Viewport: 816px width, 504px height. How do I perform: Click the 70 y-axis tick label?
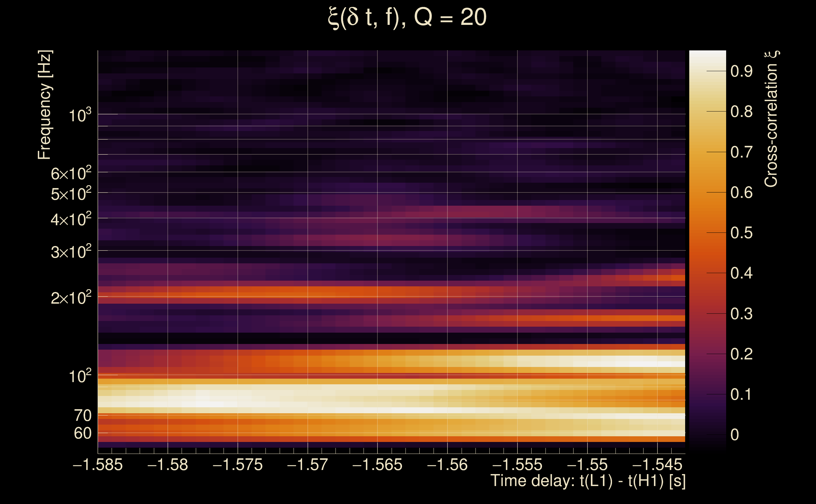[x=82, y=416]
